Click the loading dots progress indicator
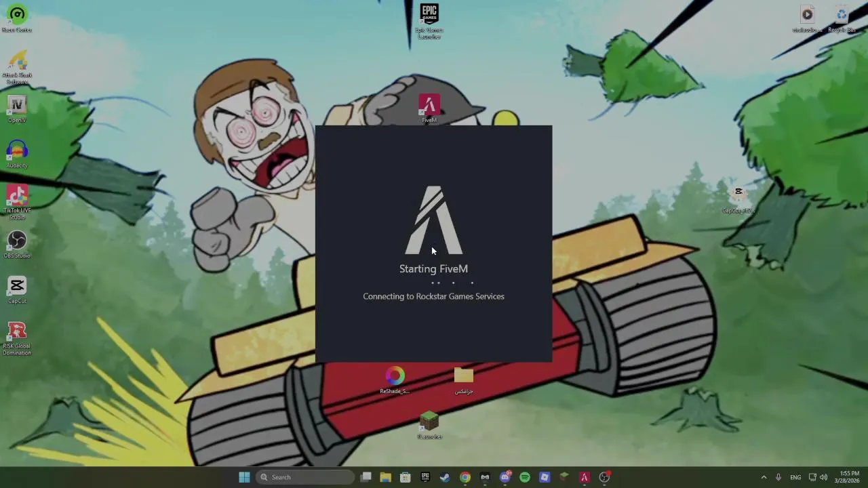This screenshot has width=868, height=488. click(x=452, y=283)
